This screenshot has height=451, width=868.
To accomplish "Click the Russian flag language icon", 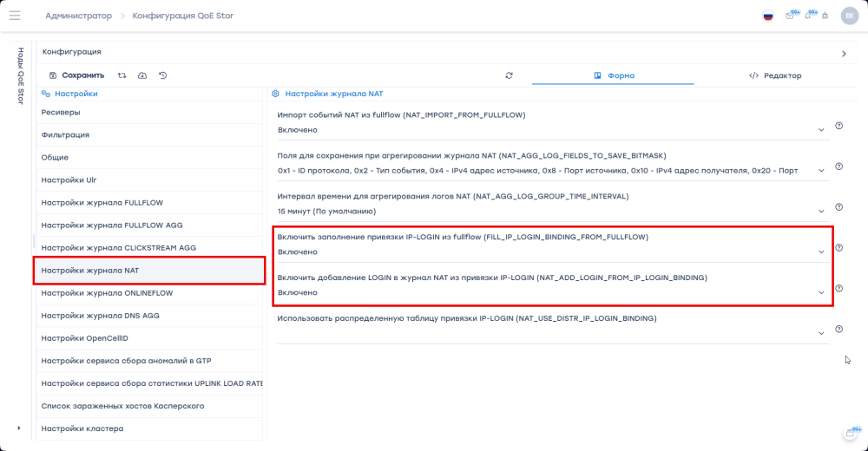I will [x=767, y=16].
